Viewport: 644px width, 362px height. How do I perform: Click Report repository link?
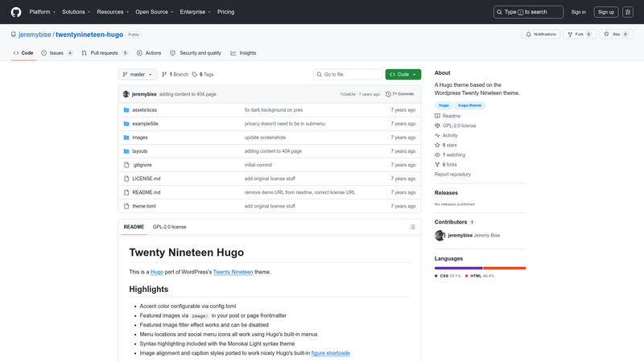(x=452, y=175)
